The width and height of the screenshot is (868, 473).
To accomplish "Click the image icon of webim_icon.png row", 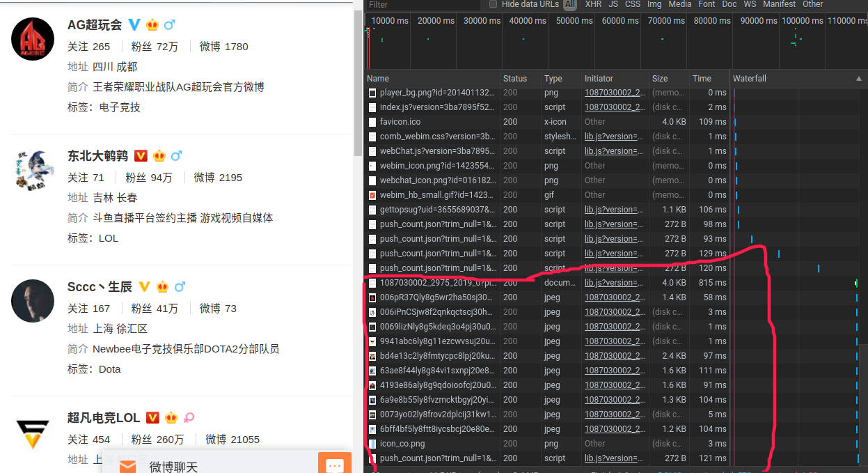I will coord(372,166).
